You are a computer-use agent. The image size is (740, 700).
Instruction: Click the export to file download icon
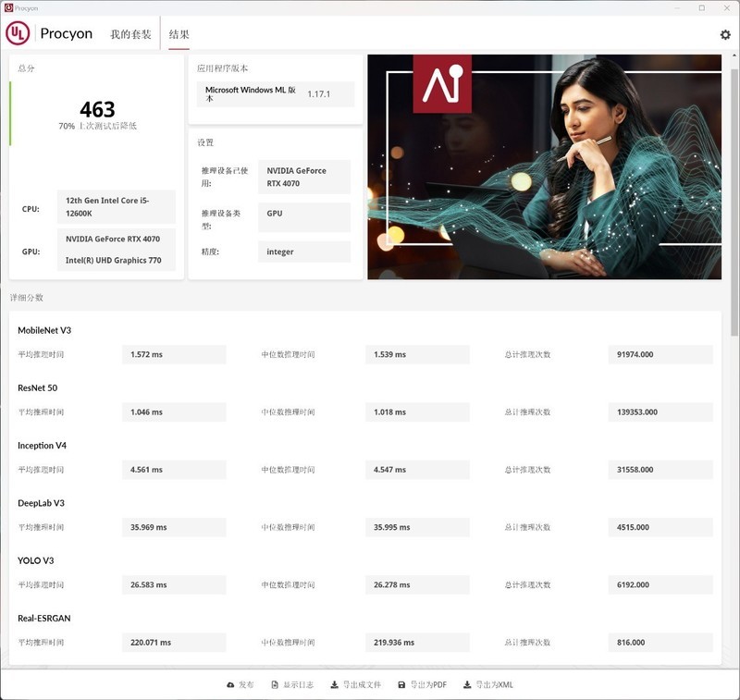pyautogui.click(x=334, y=685)
